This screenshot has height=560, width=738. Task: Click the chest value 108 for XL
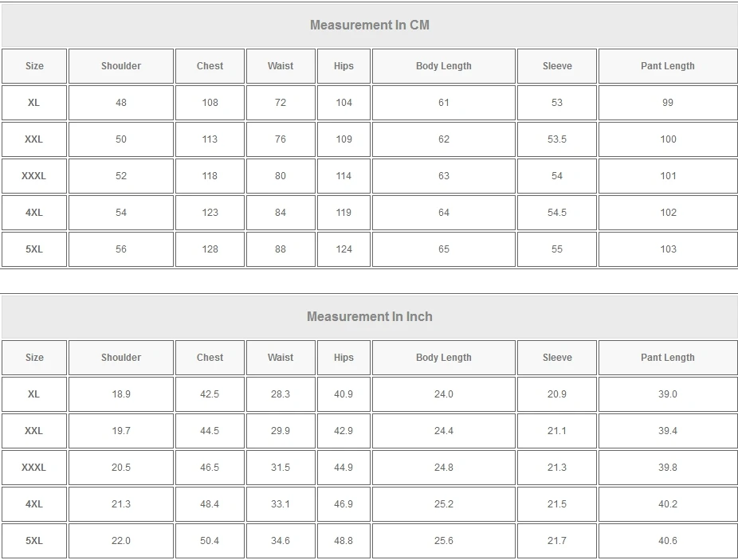pos(210,103)
